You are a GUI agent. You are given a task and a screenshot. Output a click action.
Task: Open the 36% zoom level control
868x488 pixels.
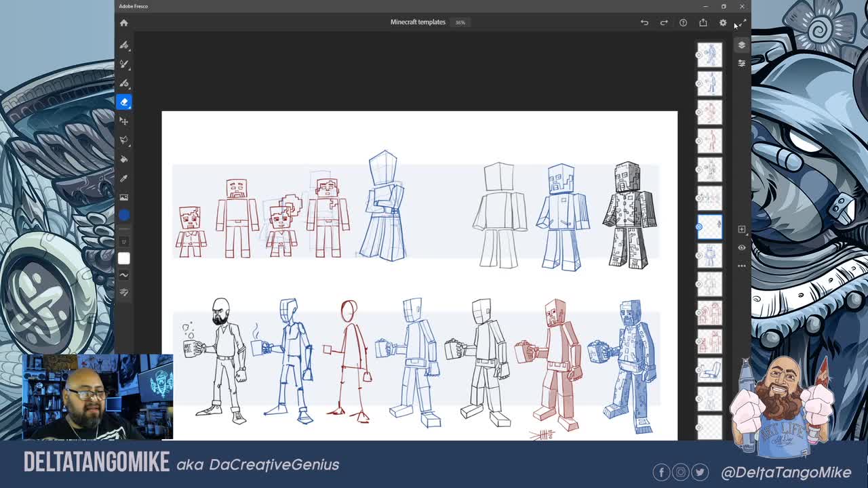coord(459,22)
